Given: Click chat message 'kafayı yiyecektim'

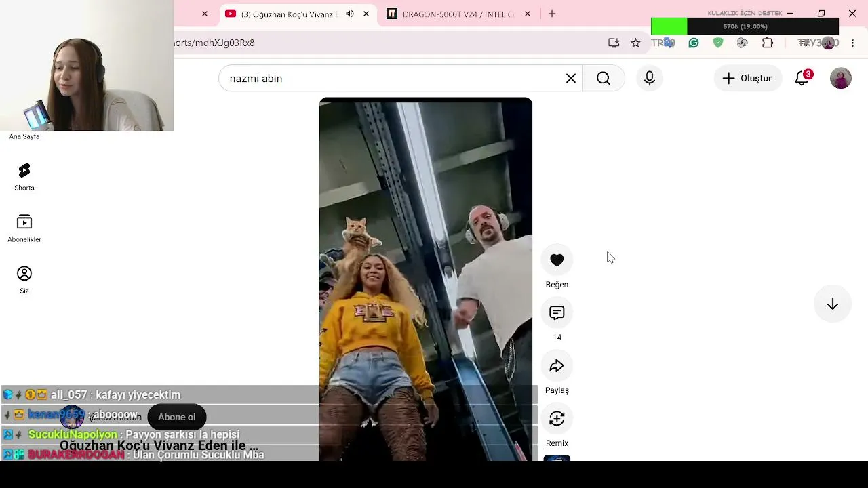Looking at the screenshot, I should click(138, 394).
